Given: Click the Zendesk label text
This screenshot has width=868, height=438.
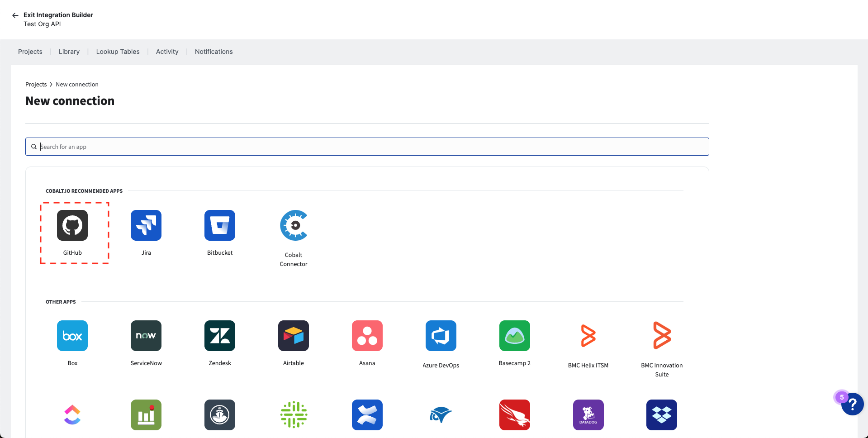Looking at the screenshot, I should (x=220, y=363).
